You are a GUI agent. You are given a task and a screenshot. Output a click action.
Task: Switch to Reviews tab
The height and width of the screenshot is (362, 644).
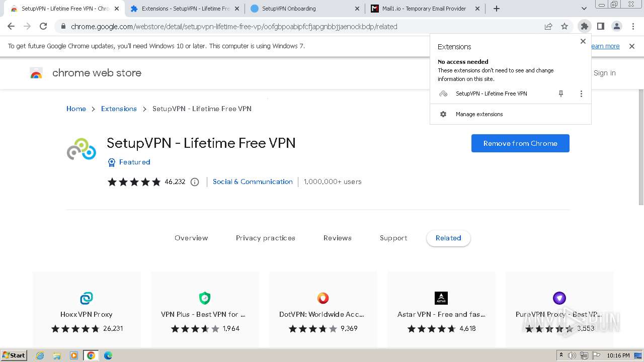(338, 238)
